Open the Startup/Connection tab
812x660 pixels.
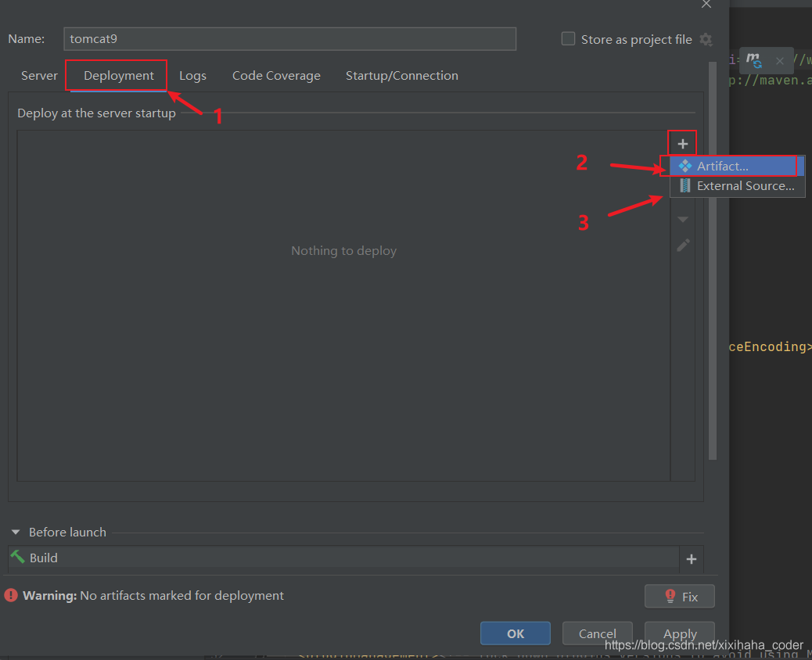[x=402, y=76]
